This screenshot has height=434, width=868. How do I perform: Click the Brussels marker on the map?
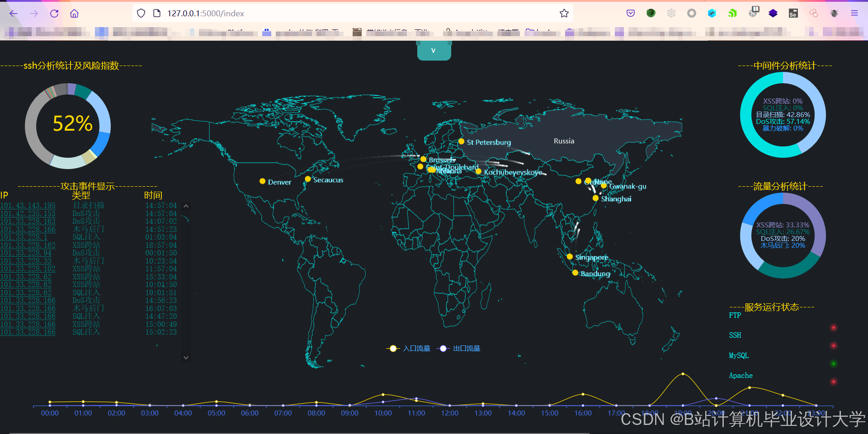(x=423, y=159)
